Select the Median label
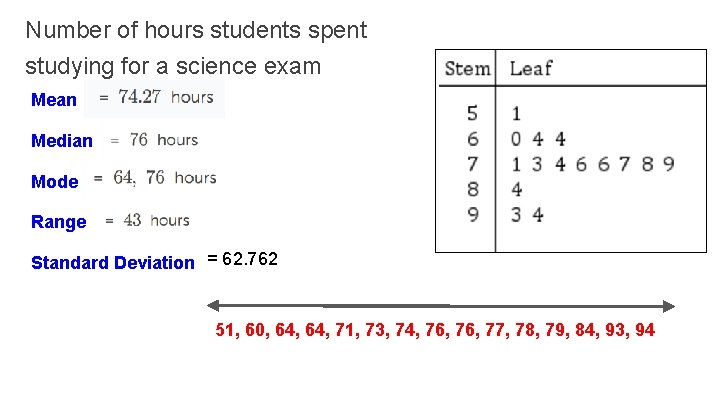The image size is (720, 405). click(62, 141)
